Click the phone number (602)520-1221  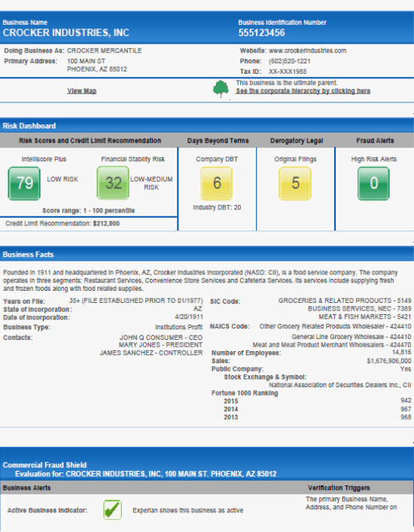290,61
